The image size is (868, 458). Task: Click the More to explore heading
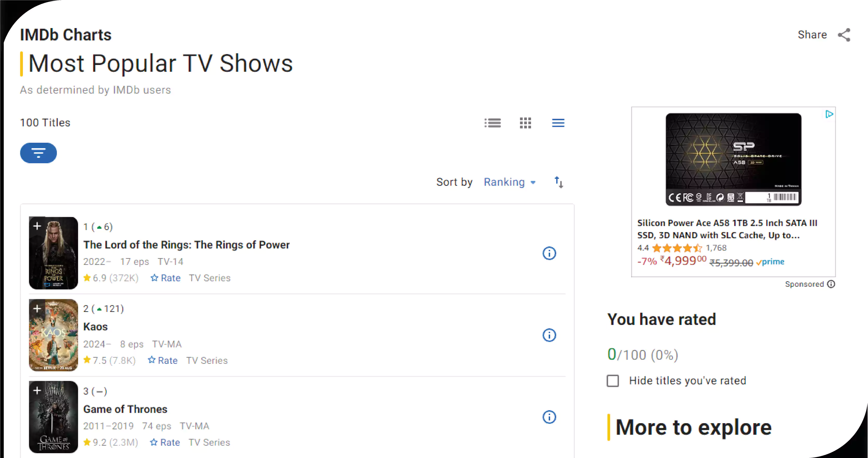(693, 427)
